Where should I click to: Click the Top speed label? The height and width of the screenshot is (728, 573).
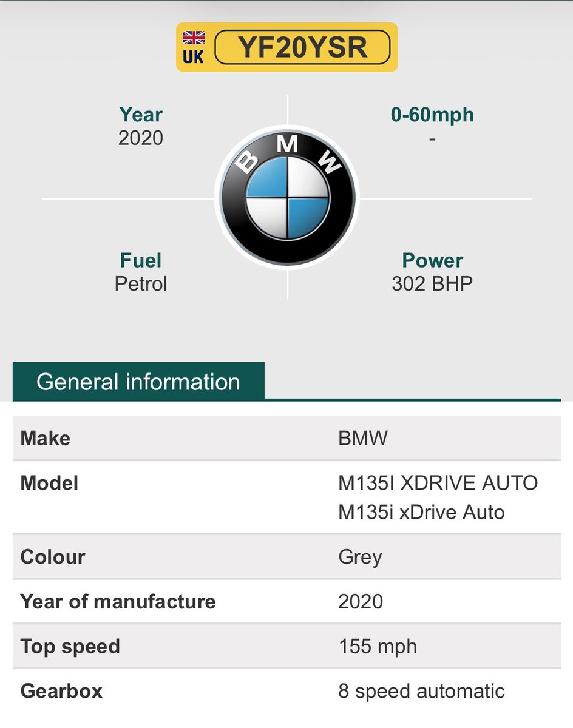pos(70,647)
